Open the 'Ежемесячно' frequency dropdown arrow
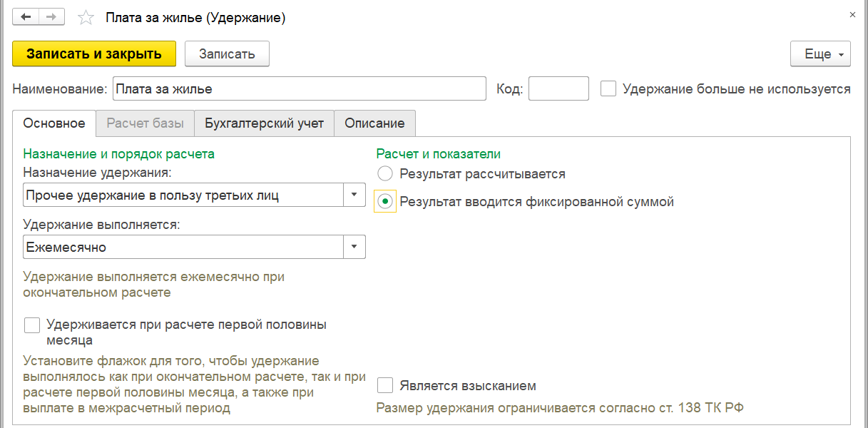This screenshot has width=868, height=428. coord(354,248)
